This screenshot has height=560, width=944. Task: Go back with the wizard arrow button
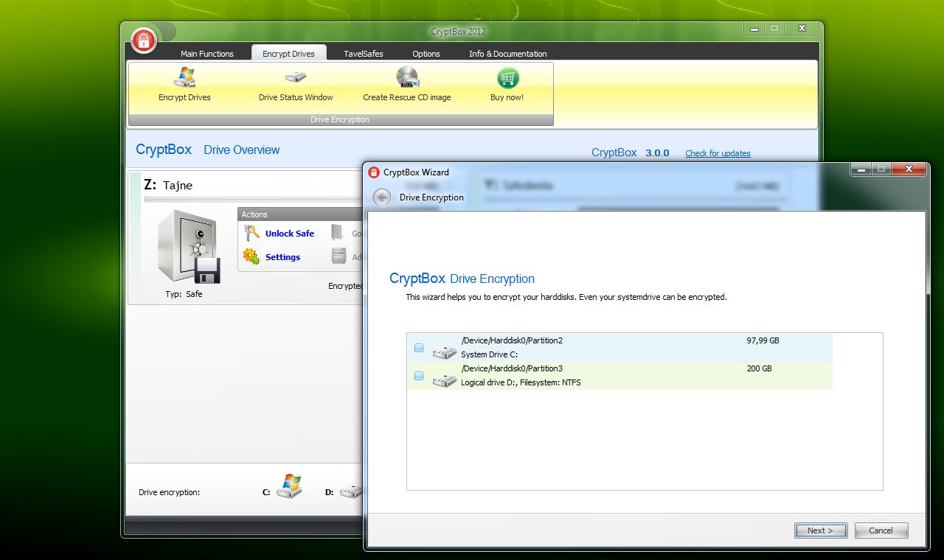[381, 197]
